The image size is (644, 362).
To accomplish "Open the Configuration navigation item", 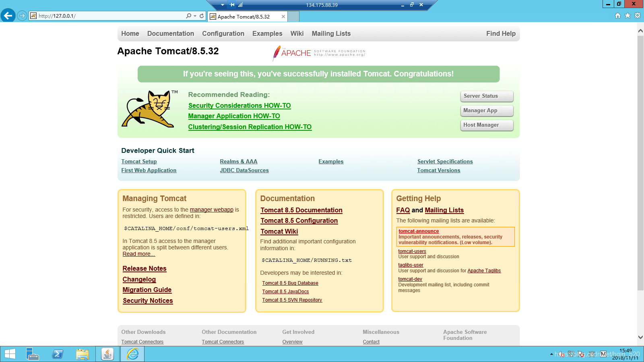I will 223,34.
